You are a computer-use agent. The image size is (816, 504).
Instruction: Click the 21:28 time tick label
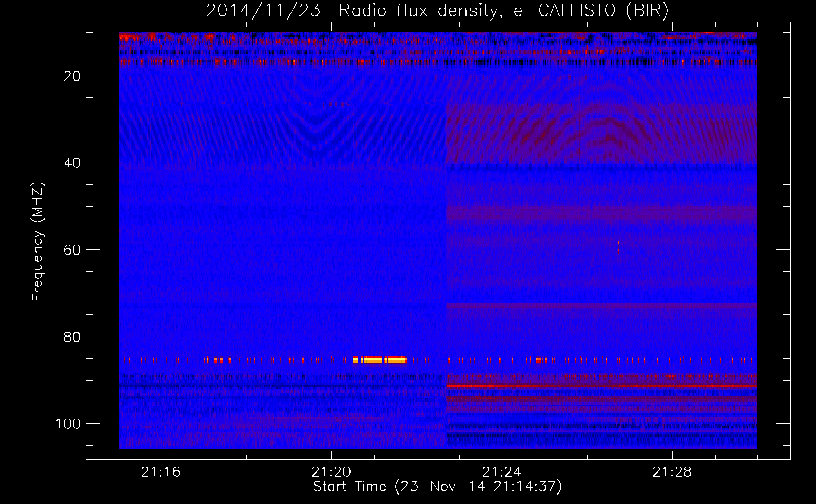672,472
